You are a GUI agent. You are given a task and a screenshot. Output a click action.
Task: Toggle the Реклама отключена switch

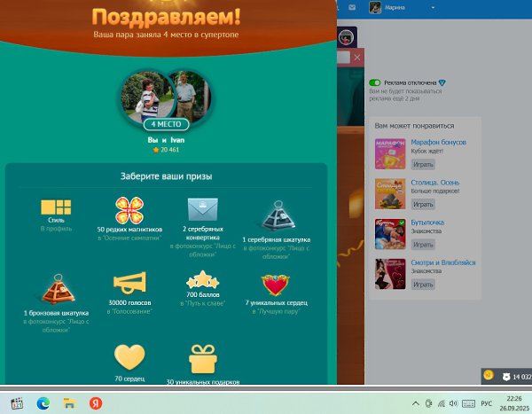[x=375, y=82]
